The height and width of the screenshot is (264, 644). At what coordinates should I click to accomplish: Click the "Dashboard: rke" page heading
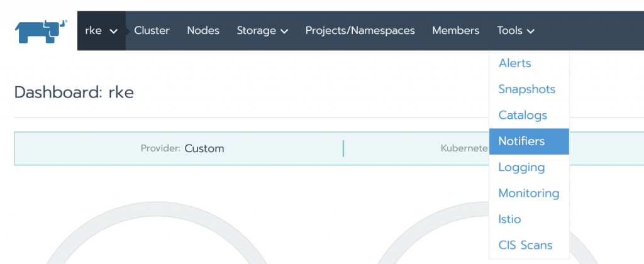[74, 92]
